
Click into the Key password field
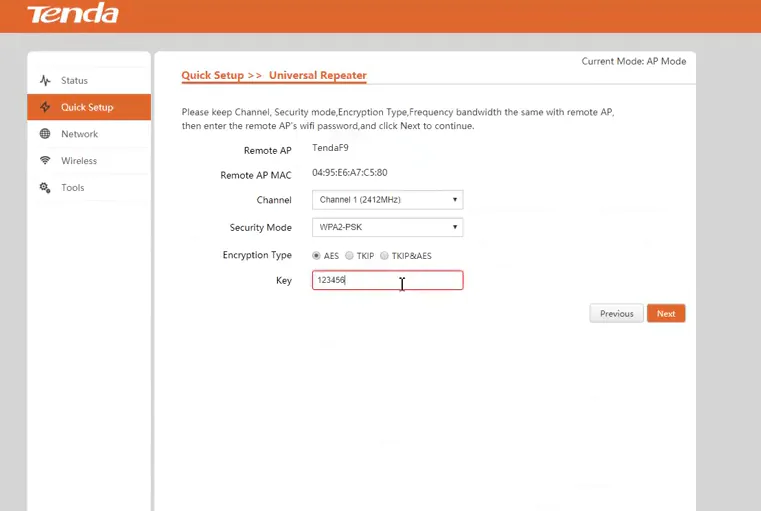pos(387,281)
